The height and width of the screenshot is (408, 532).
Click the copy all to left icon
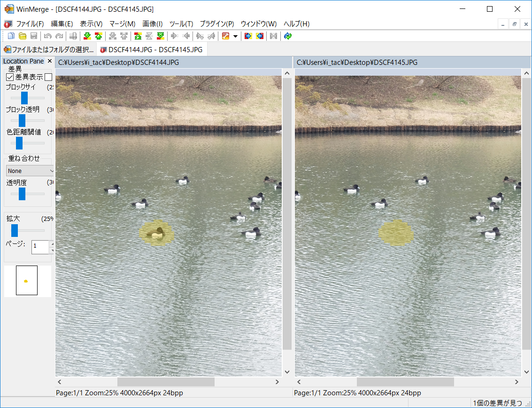pyautogui.click(x=260, y=36)
